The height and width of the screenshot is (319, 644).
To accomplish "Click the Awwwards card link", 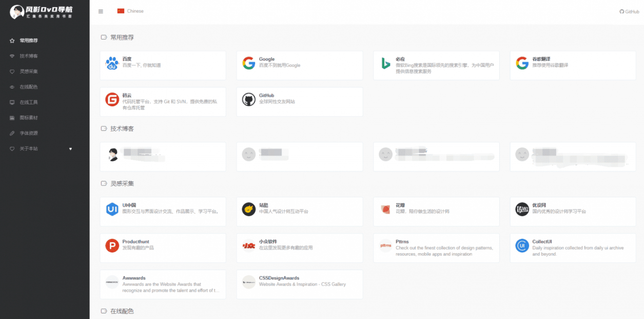I will 163,284.
